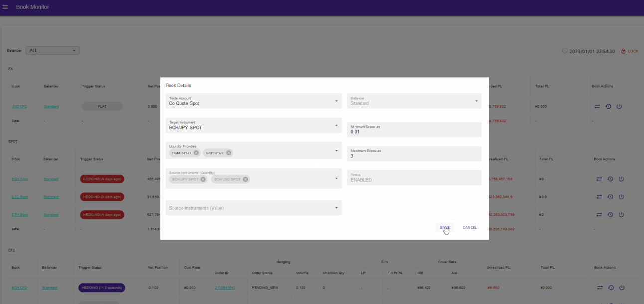Click the Minimum Exposure input field
Image resolution: width=644 pixels, height=304 pixels.
tap(414, 132)
